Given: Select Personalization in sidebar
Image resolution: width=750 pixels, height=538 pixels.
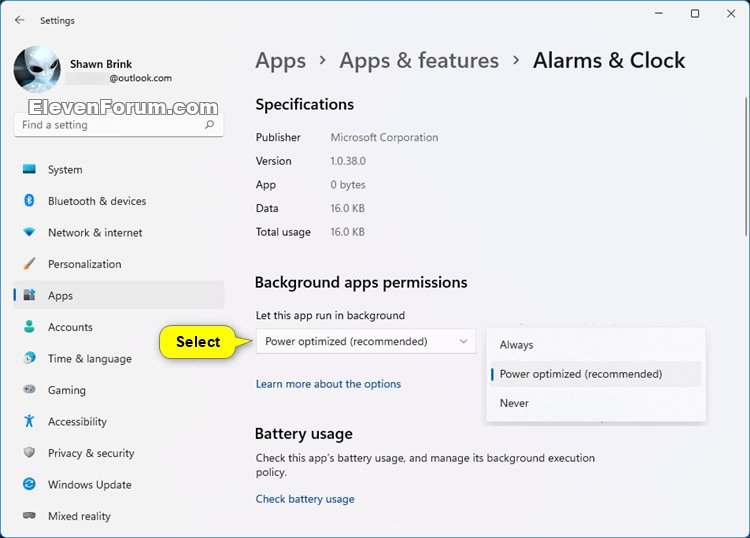Looking at the screenshot, I should (119, 264).
